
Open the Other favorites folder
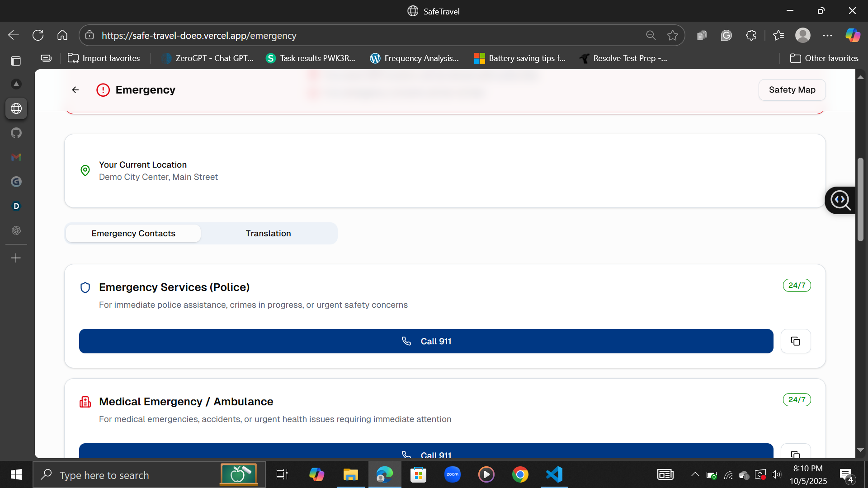(824, 58)
